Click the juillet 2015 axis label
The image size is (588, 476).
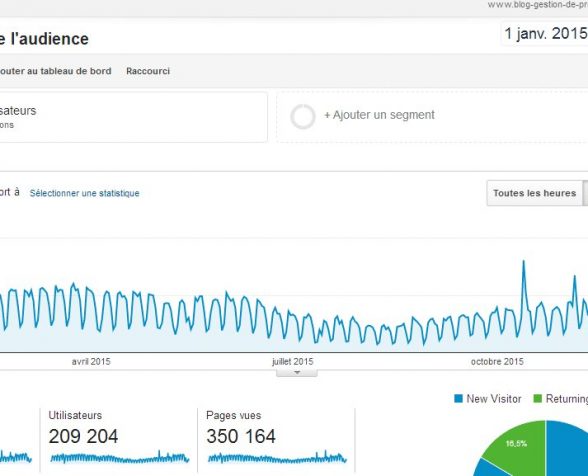tap(292, 362)
